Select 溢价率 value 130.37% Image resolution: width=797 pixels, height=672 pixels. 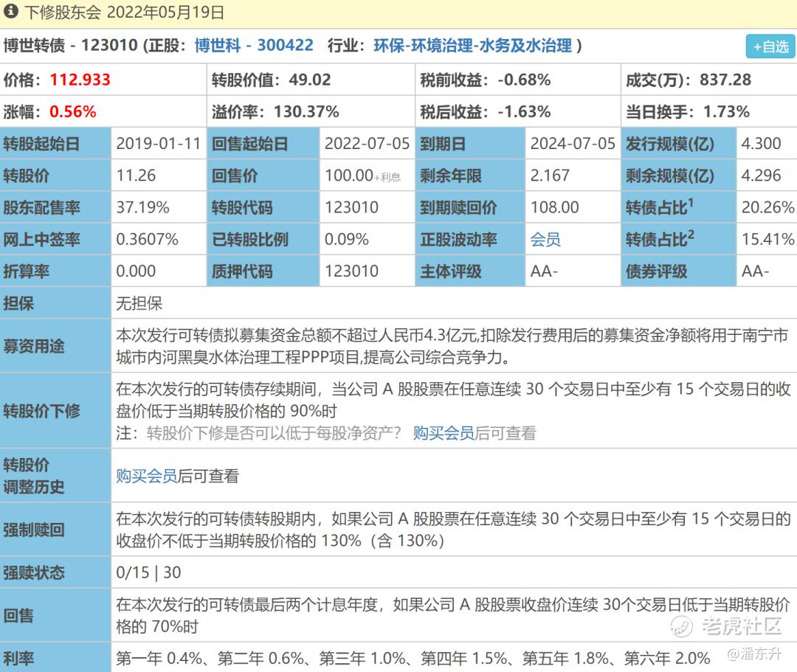coord(306,111)
